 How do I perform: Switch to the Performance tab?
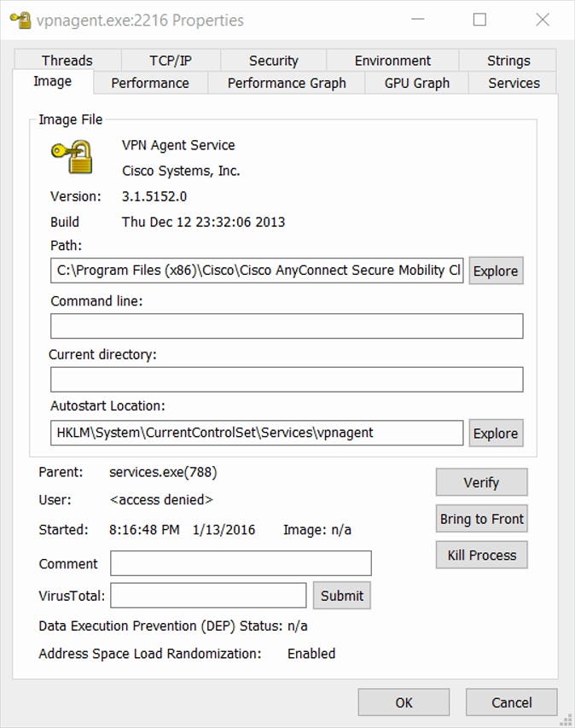pyautogui.click(x=150, y=83)
